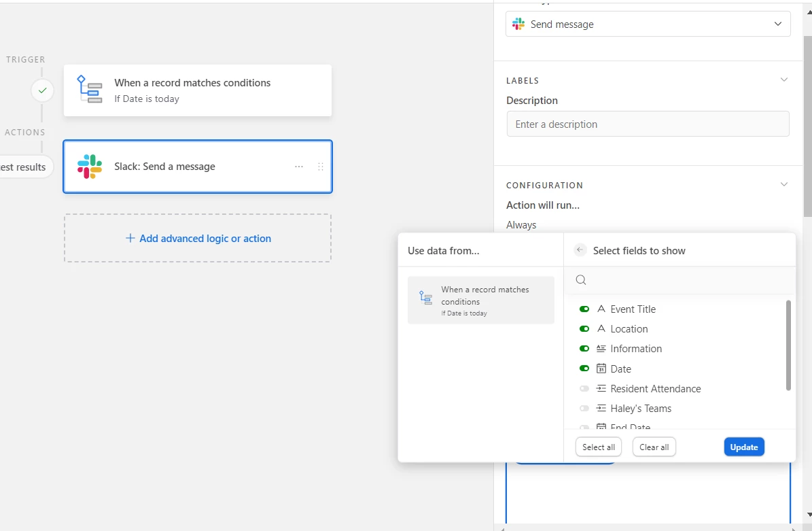Collapse the Configuration section chevron

coord(784,185)
